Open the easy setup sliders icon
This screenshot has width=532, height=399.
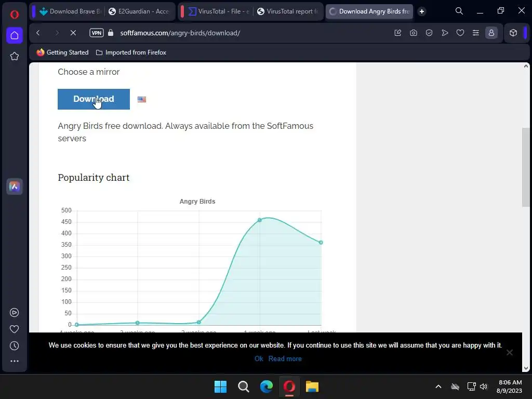point(476,33)
